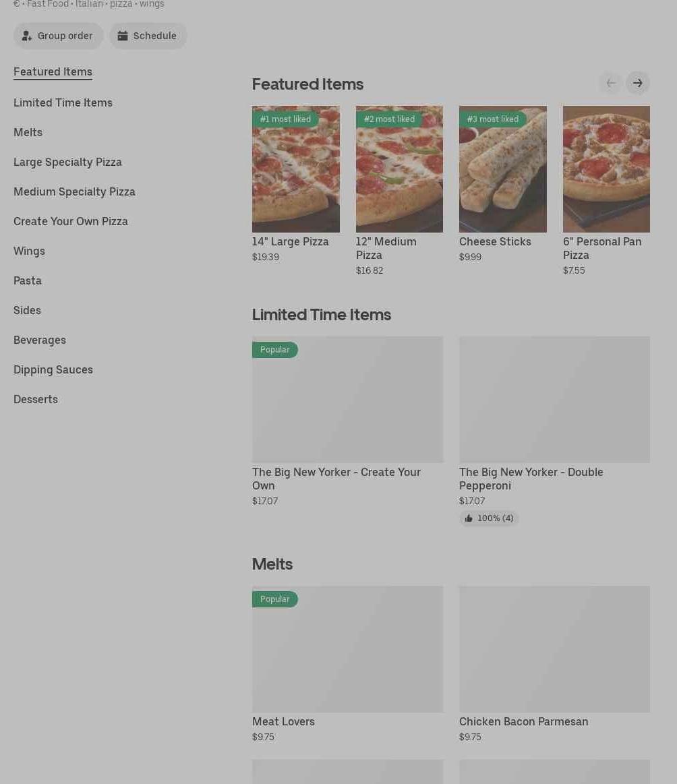Go to Melts category in sidebar
Viewport: 677px width, 784px height.
click(x=28, y=132)
